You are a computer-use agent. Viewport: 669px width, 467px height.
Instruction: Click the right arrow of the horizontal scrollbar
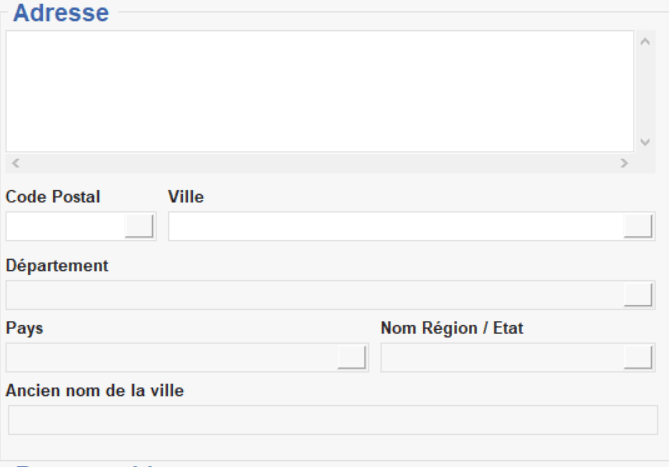pyautogui.click(x=624, y=162)
